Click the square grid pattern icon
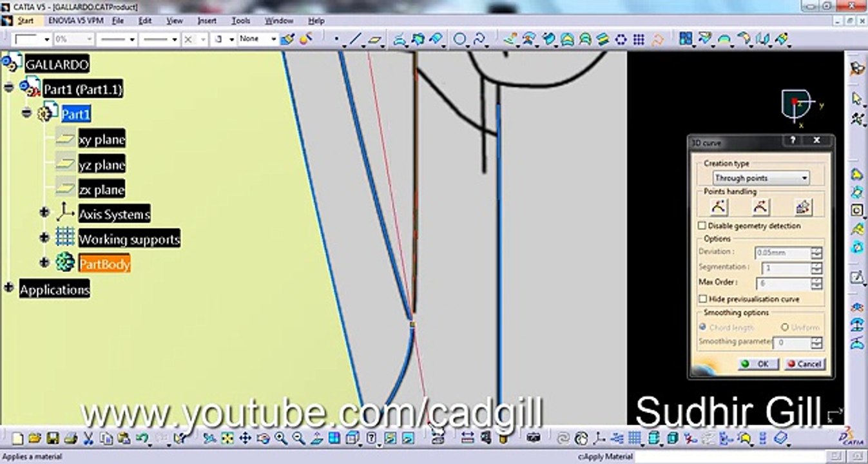This screenshot has height=464, width=868. (x=639, y=40)
